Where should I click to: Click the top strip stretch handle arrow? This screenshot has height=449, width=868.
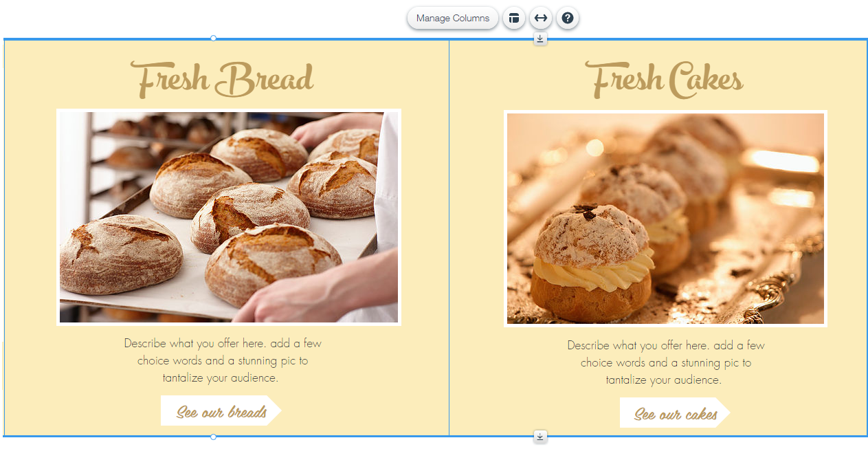pos(540,39)
